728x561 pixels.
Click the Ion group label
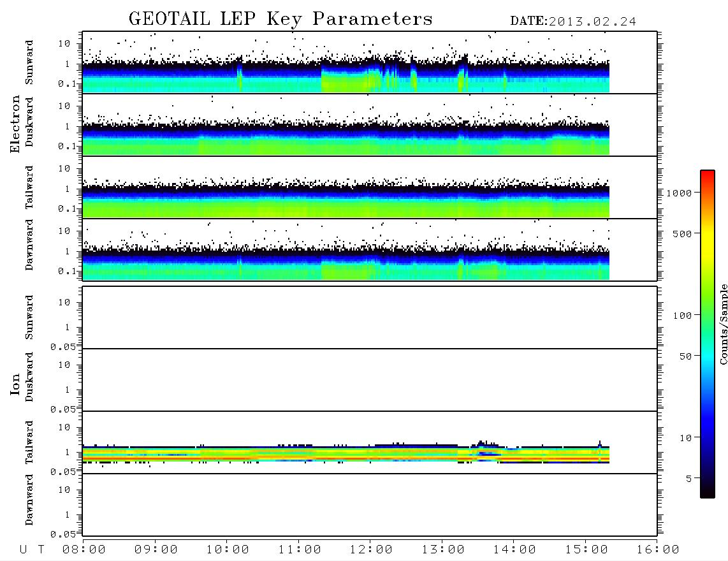(x=15, y=384)
